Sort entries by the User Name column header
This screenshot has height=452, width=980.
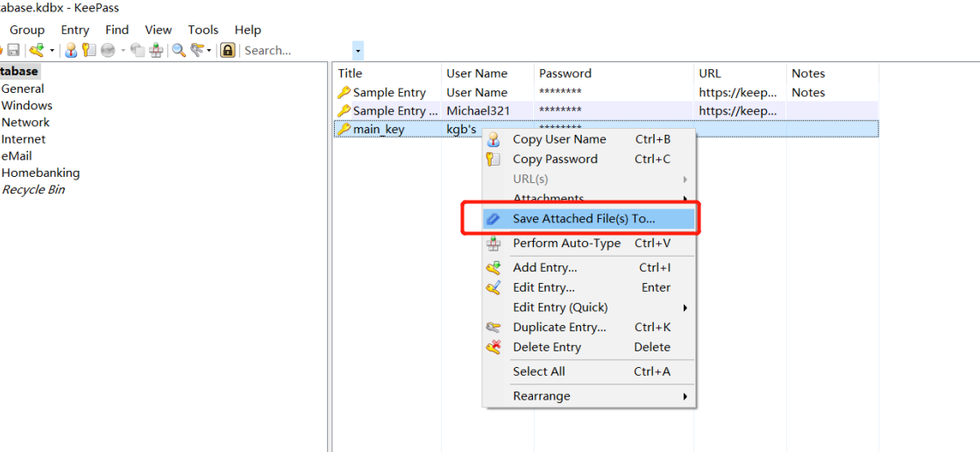point(487,73)
